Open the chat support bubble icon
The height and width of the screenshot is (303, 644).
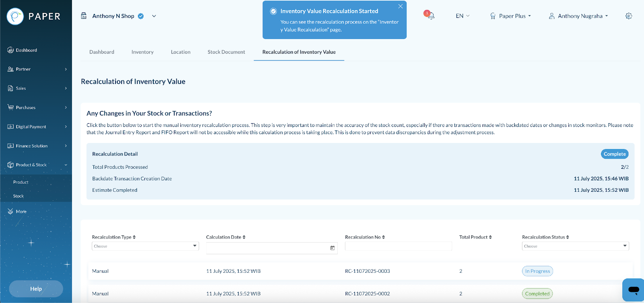pos(634,290)
